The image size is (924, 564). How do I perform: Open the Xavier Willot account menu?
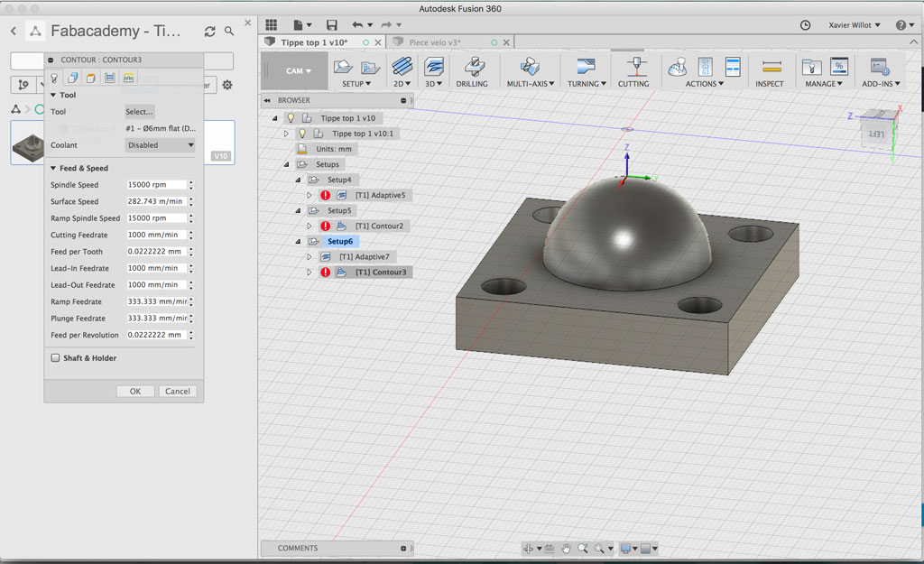pyautogui.click(x=855, y=24)
